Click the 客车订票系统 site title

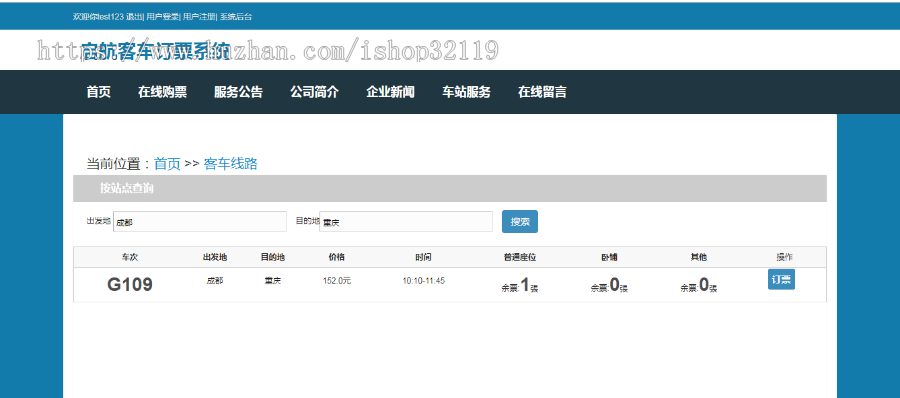point(156,51)
